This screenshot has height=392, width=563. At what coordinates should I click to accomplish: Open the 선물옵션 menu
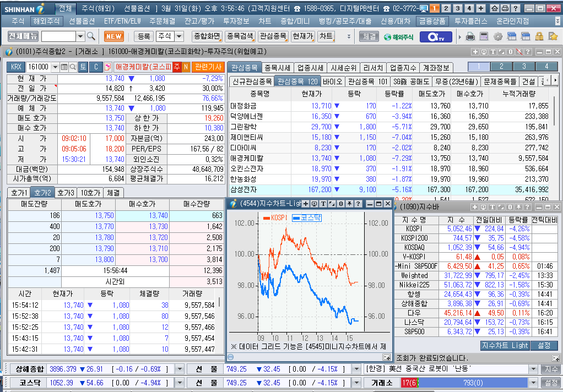[82, 21]
